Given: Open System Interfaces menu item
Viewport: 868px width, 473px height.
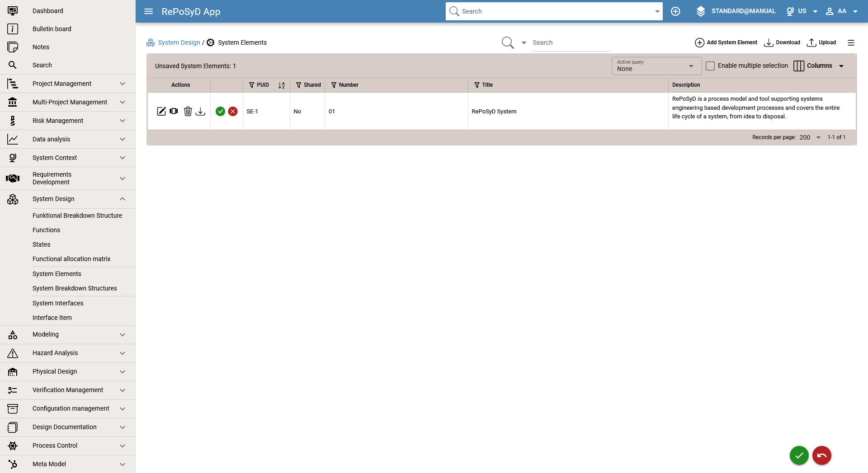Looking at the screenshot, I should pyautogui.click(x=58, y=303).
